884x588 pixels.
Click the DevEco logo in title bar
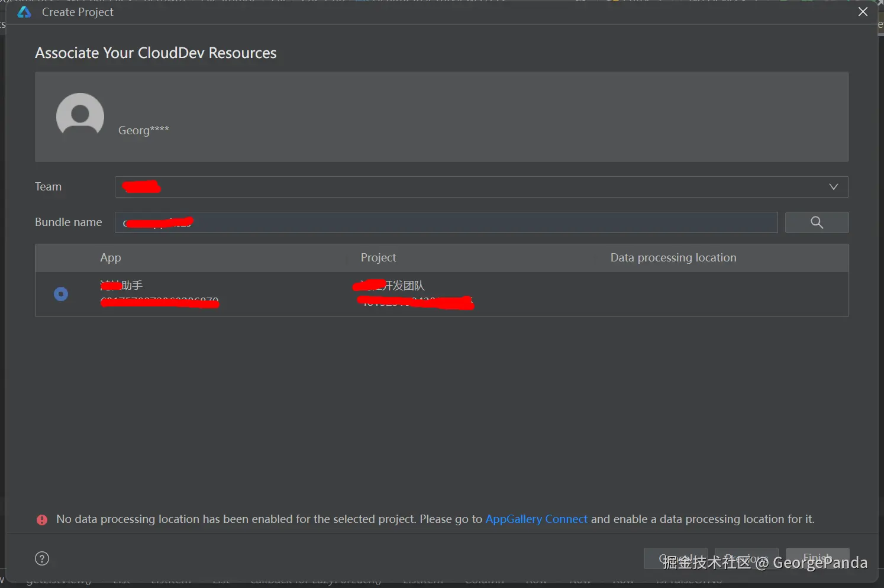coord(24,12)
